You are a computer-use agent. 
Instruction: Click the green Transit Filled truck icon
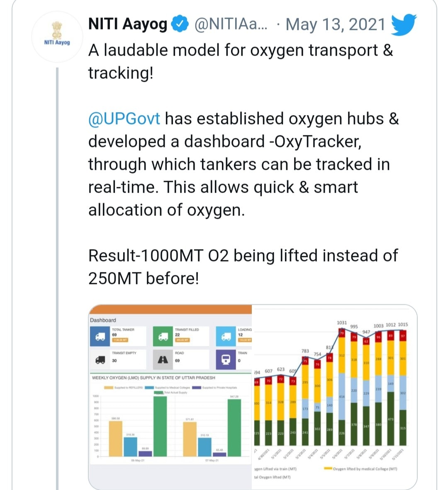(163, 336)
